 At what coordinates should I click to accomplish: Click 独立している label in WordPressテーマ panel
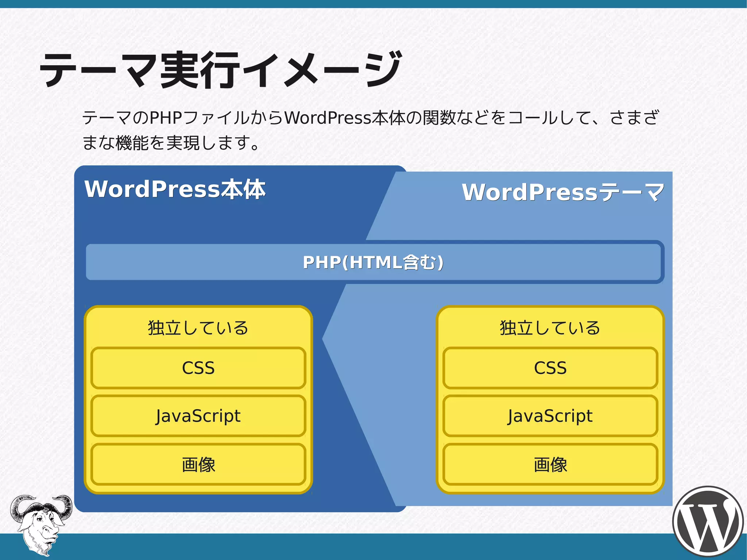click(550, 328)
